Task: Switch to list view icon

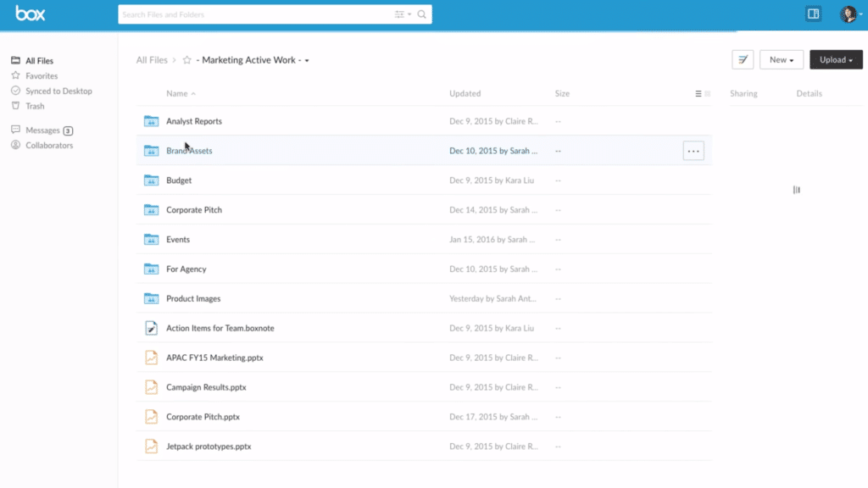Action: 698,93
